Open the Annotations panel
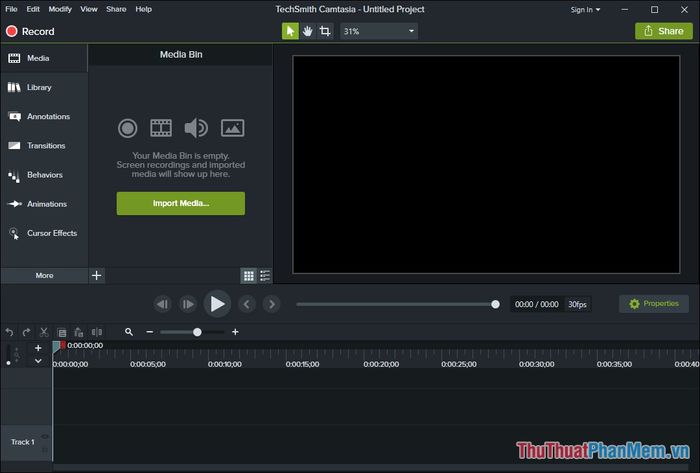 click(x=44, y=116)
